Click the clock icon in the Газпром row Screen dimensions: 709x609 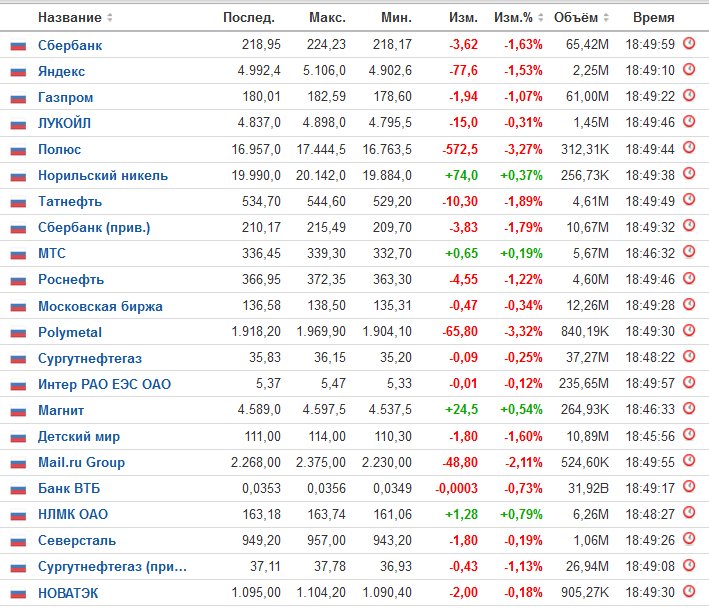click(x=689, y=95)
